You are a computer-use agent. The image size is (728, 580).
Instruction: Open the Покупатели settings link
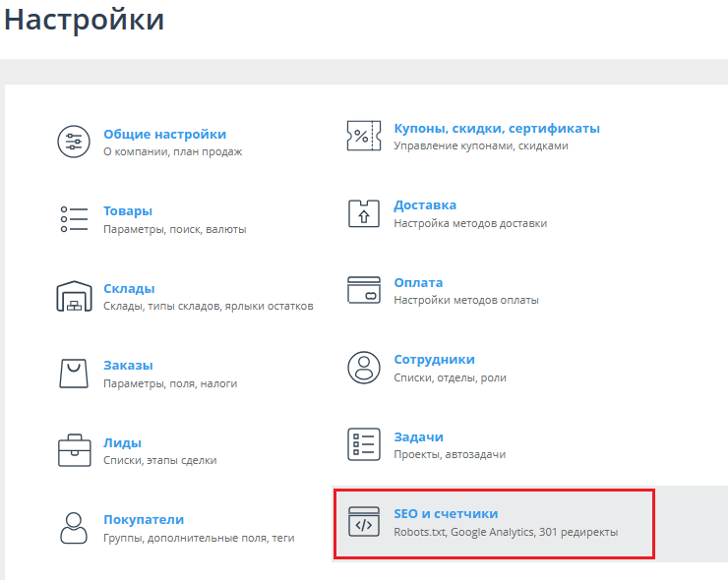[144, 519]
